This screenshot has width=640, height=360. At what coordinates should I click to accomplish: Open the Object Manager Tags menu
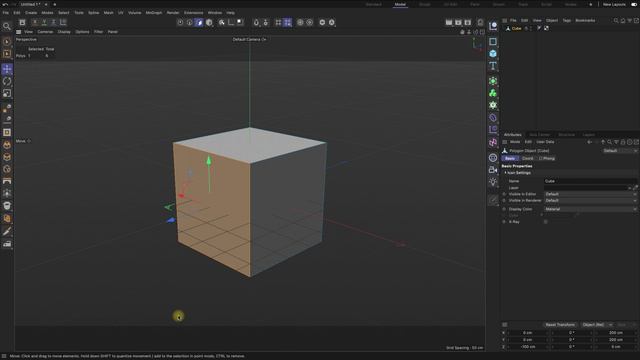(x=567, y=20)
